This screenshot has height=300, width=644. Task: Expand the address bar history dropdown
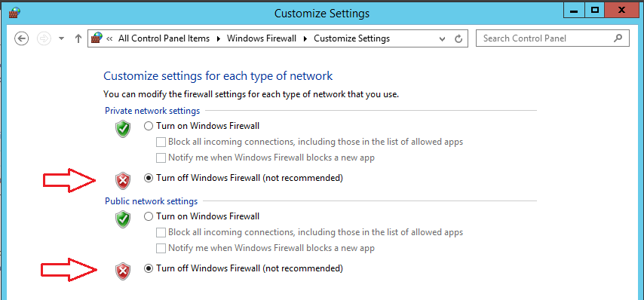443,39
